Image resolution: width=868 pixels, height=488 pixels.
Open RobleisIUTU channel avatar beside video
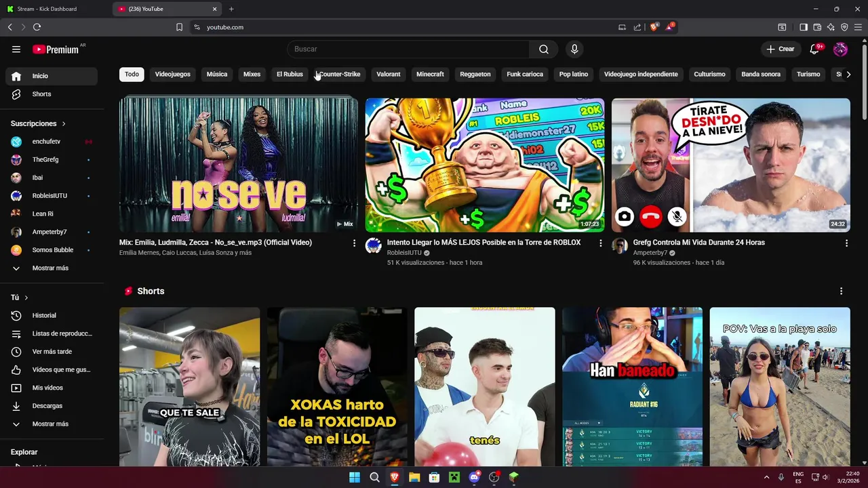click(374, 246)
